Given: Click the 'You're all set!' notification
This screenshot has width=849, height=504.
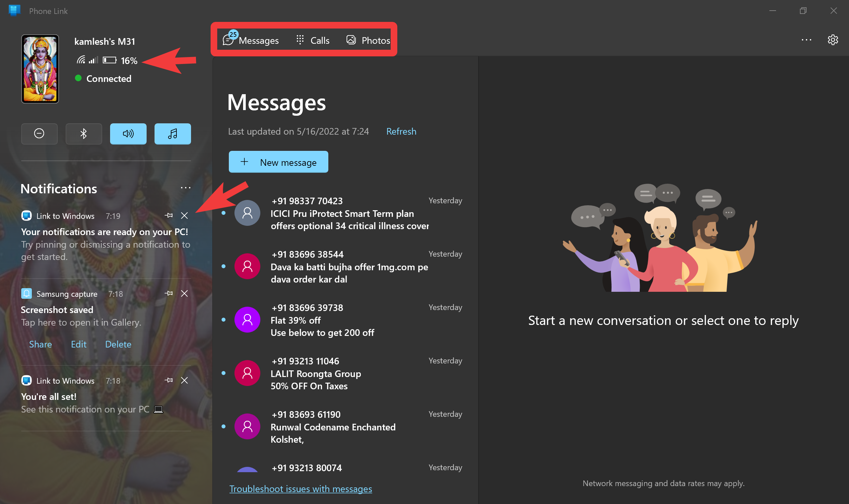Looking at the screenshot, I should (48, 396).
